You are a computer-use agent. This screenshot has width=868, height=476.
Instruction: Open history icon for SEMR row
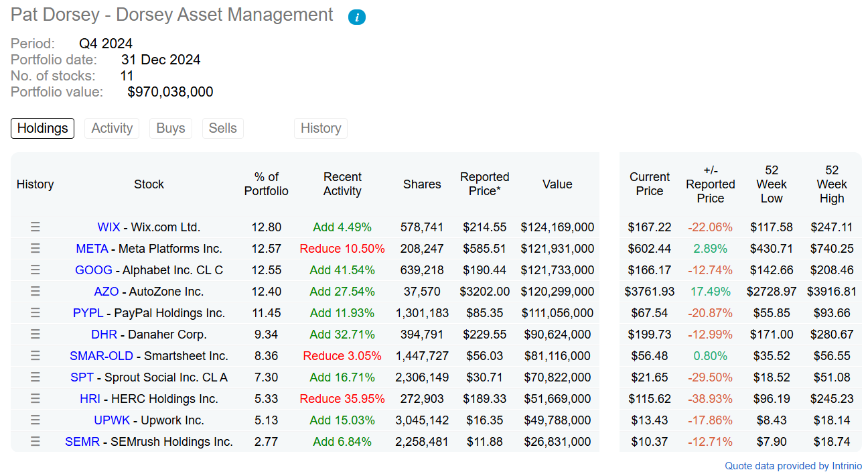35,442
